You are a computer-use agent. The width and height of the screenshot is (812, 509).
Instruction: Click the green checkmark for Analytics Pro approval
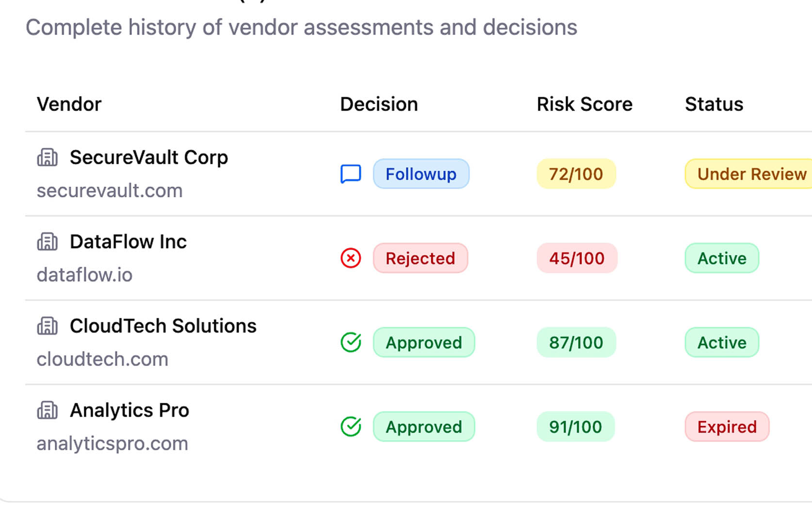click(351, 427)
